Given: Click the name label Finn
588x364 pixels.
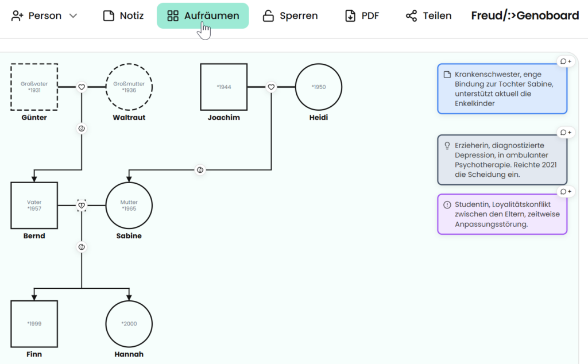Looking at the screenshot, I should (34, 355).
